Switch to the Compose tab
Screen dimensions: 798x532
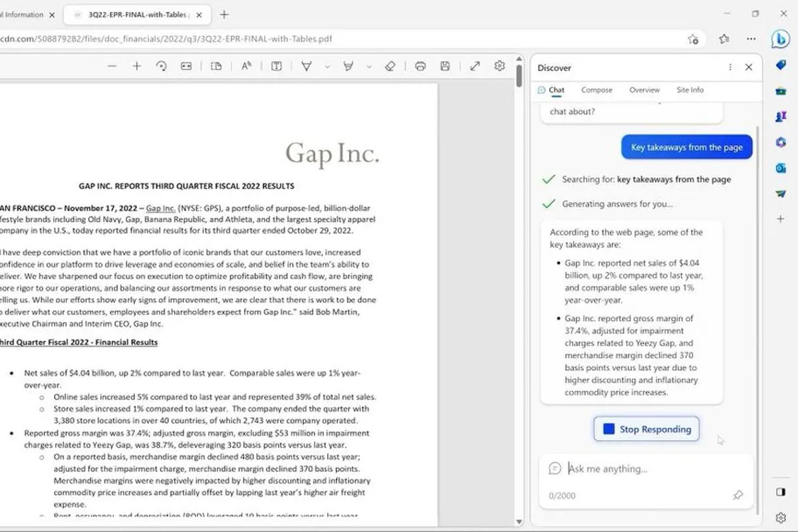[x=597, y=90]
